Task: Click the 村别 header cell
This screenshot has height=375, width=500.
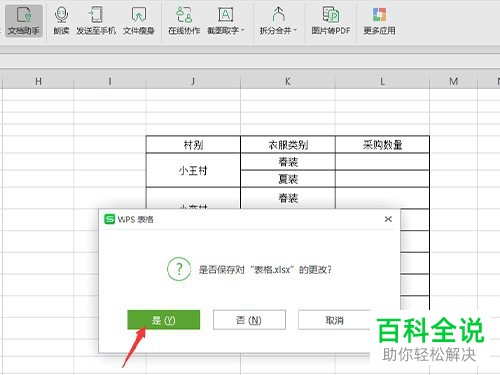Action: pyautogui.click(x=193, y=145)
